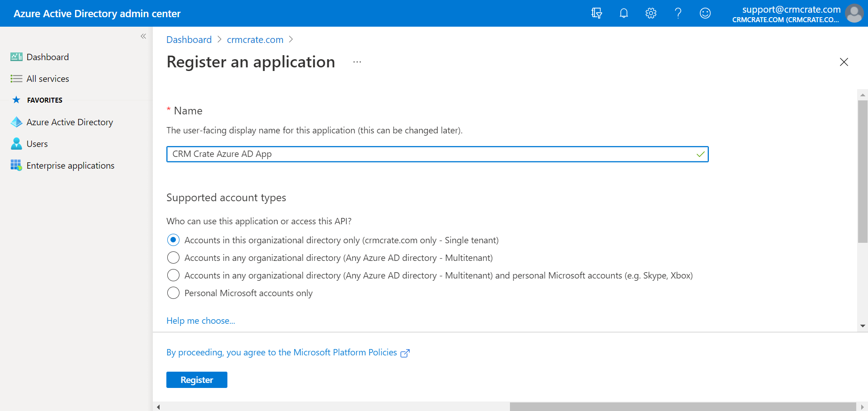Select Any Azure AD directory Multitenant option
868x411 pixels.
(x=173, y=258)
